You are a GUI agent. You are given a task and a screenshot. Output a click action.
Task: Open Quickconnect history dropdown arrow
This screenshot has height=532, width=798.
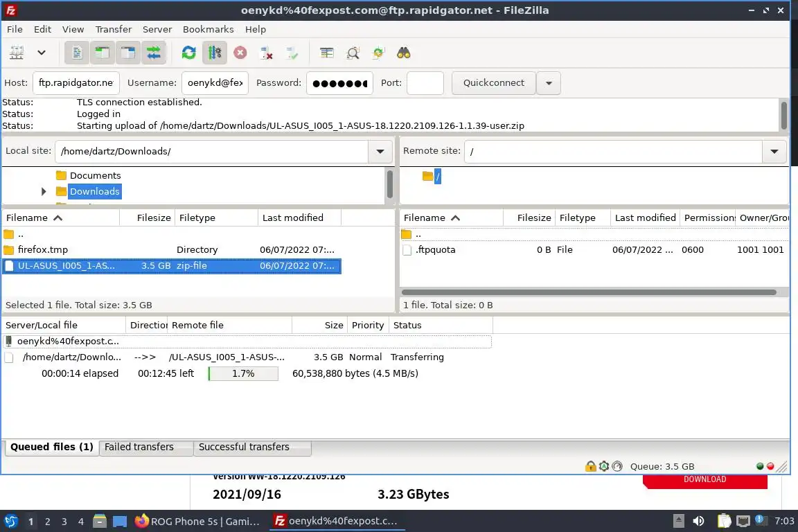[549, 83]
